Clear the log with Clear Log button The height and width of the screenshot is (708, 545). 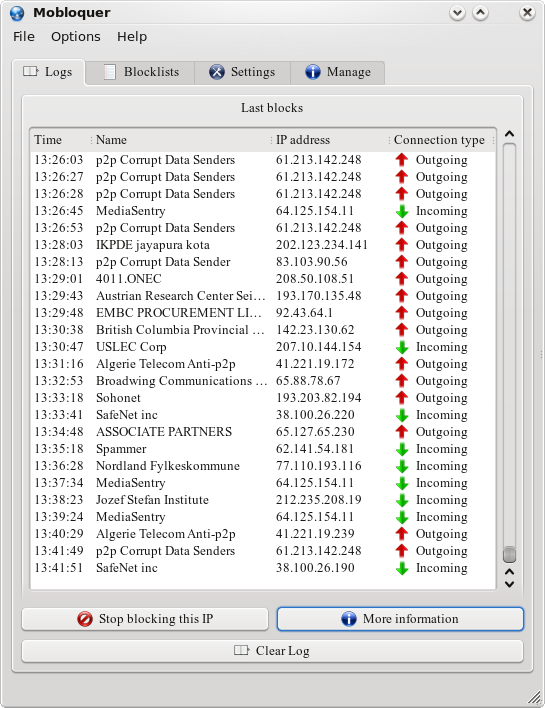click(272, 651)
